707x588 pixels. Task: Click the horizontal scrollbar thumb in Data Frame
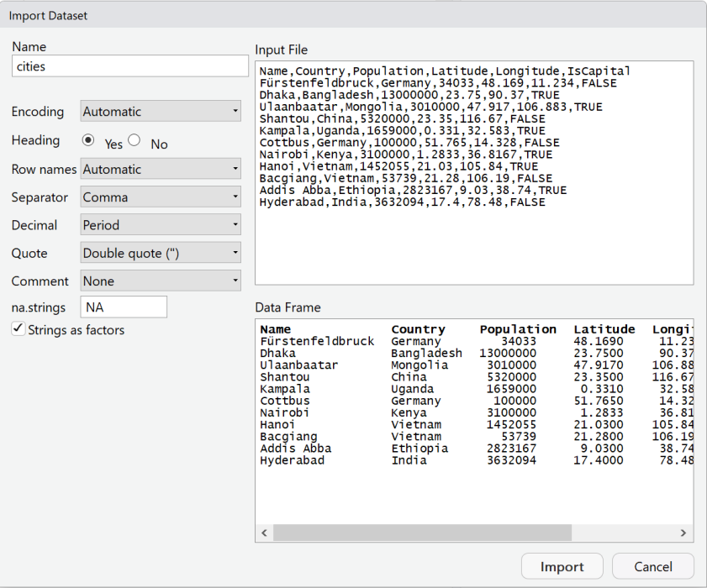422,533
